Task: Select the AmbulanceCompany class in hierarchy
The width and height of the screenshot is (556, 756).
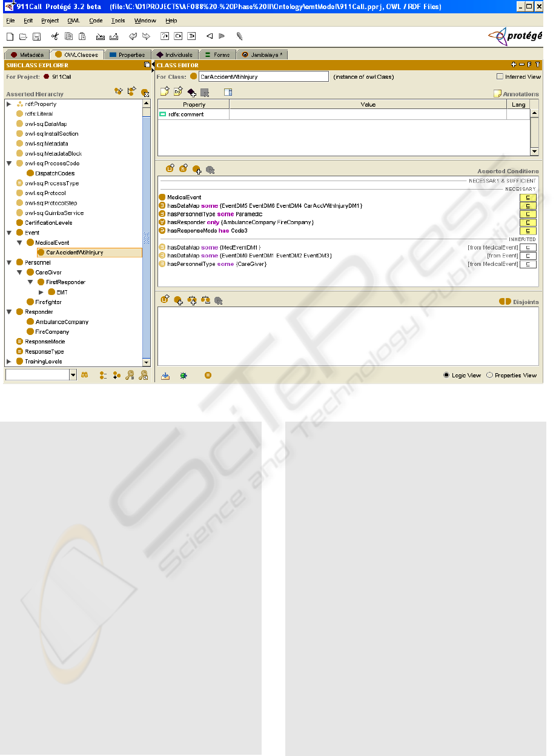Action: coord(61,322)
